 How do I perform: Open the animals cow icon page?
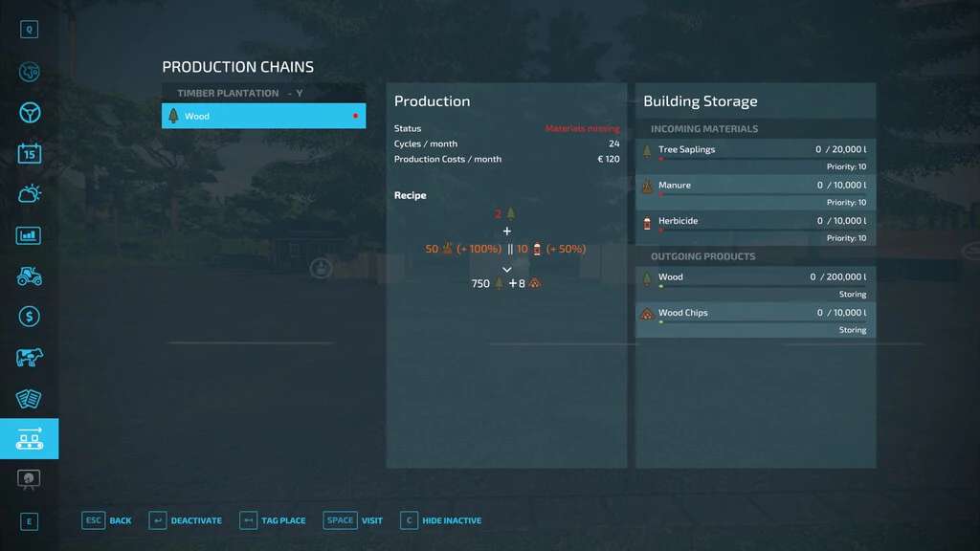point(30,357)
